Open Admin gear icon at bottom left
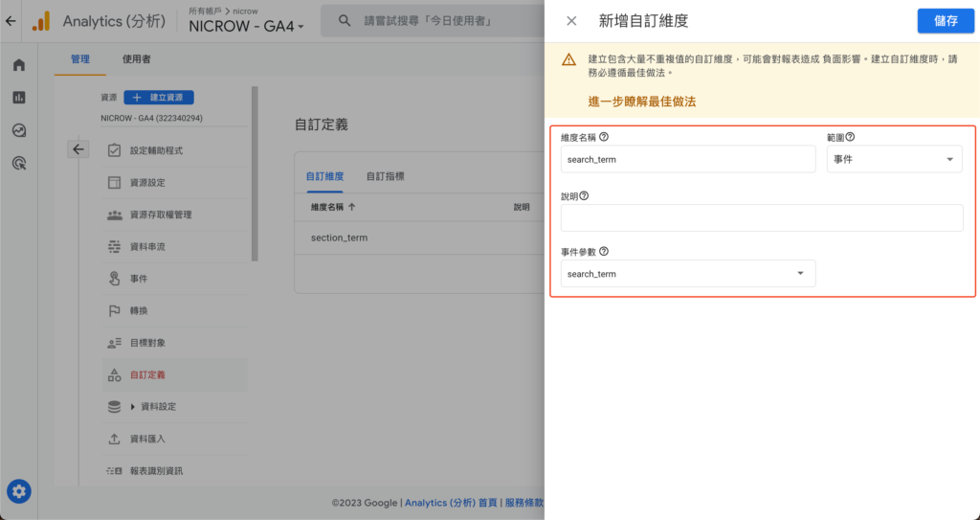 pyautogui.click(x=19, y=491)
